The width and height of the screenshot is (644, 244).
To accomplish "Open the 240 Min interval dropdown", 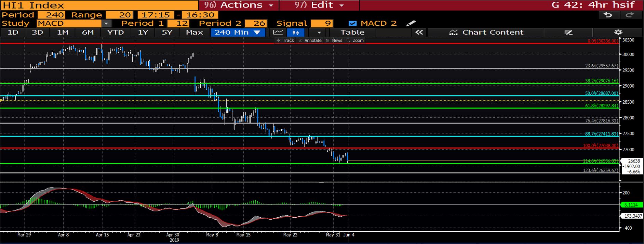I will point(238,33).
